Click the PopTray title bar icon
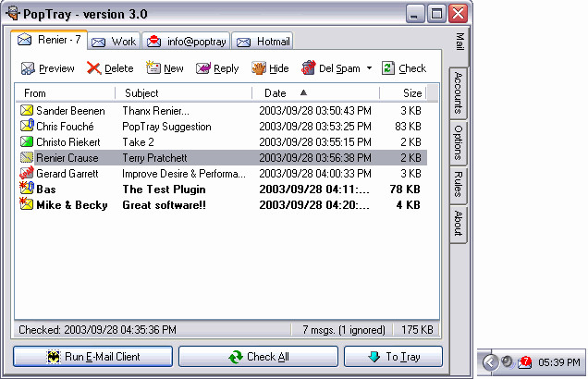The height and width of the screenshot is (379, 588). 14,13
